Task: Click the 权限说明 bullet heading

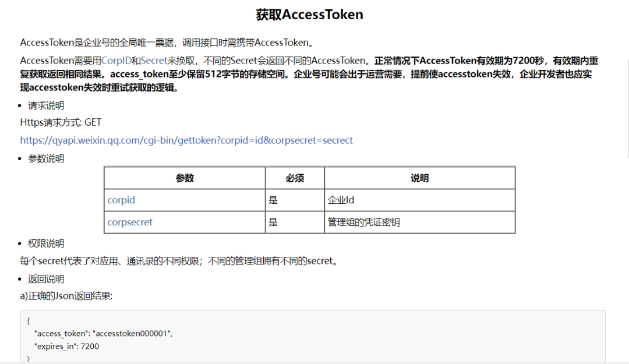Action: [46, 243]
